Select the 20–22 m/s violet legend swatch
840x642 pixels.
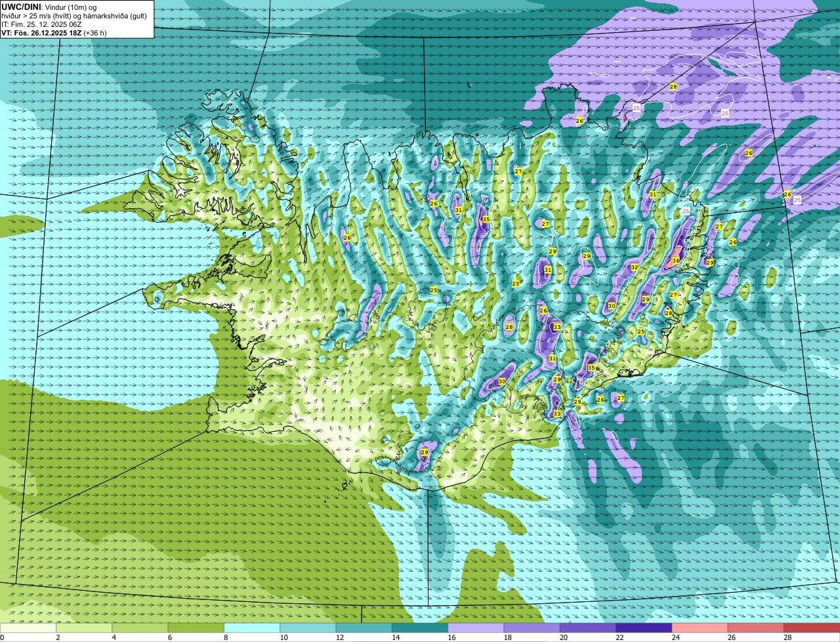pos(588,628)
